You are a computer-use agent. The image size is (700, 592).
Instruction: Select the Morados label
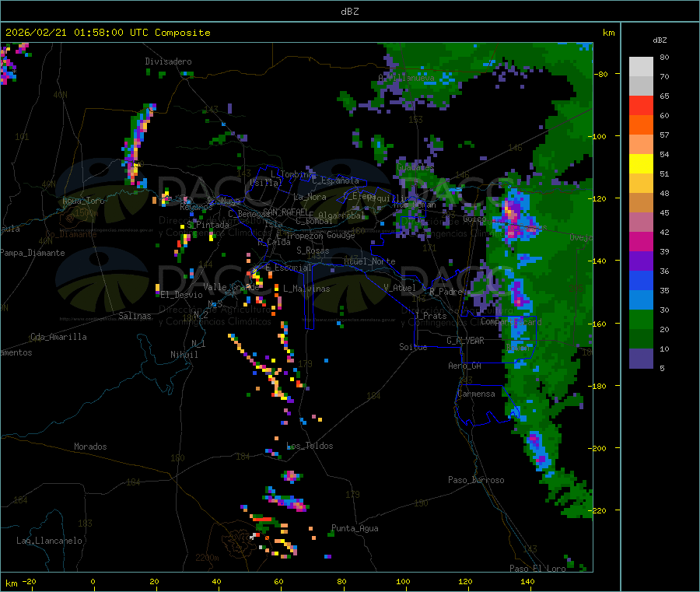coord(90,447)
